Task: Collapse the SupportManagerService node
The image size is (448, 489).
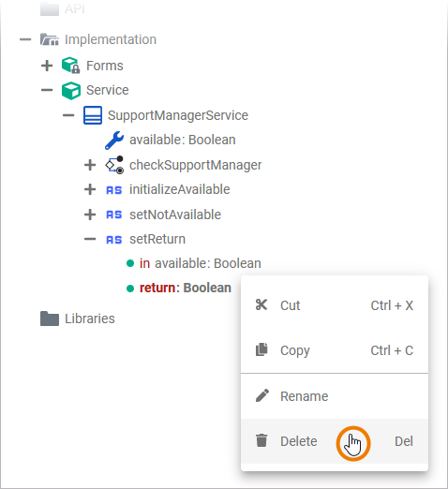Action: click(68, 115)
